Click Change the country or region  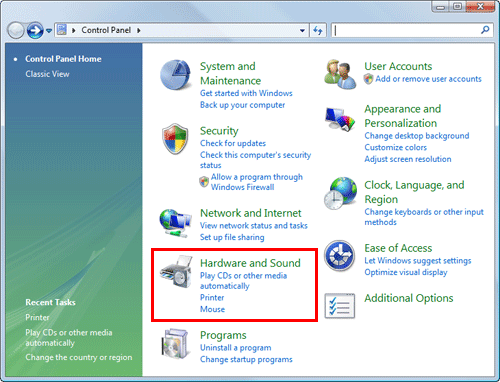[x=79, y=357]
